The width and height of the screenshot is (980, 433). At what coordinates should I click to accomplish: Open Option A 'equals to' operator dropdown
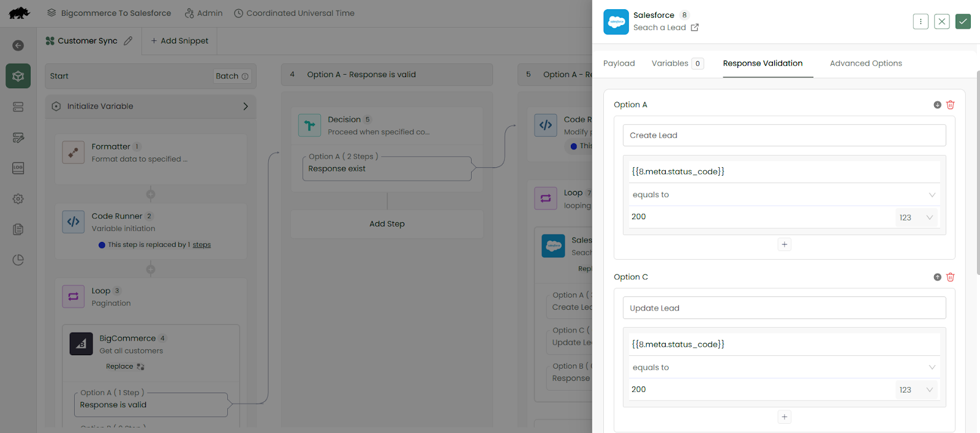click(x=784, y=195)
